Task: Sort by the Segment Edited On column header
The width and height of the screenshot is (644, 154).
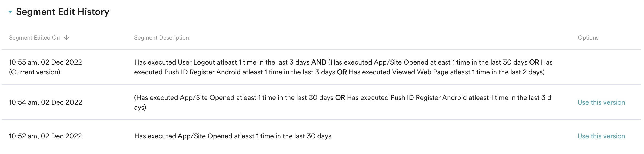Action: 34,38
